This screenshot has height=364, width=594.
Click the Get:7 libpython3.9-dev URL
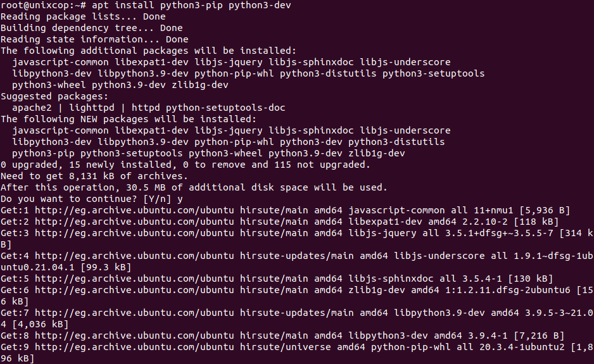click(134, 313)
